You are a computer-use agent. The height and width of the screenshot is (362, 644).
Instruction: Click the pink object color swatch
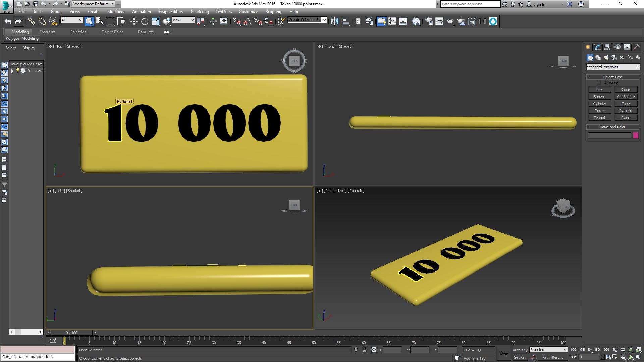[636, 135]
